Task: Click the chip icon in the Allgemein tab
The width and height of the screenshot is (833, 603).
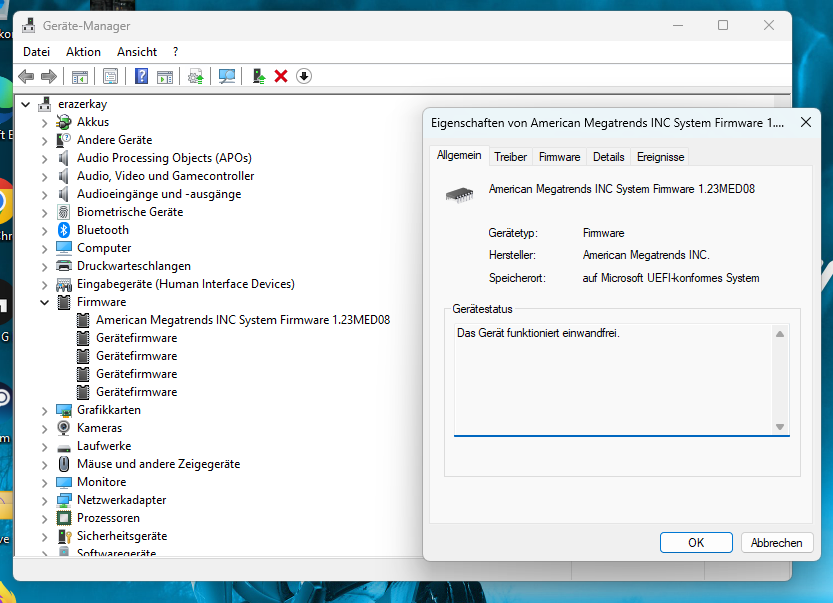Action: click(x=458, y=194)
